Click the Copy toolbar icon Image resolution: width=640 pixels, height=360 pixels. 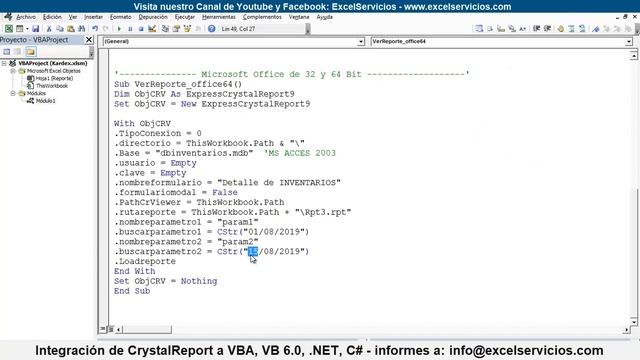point(60,29)
